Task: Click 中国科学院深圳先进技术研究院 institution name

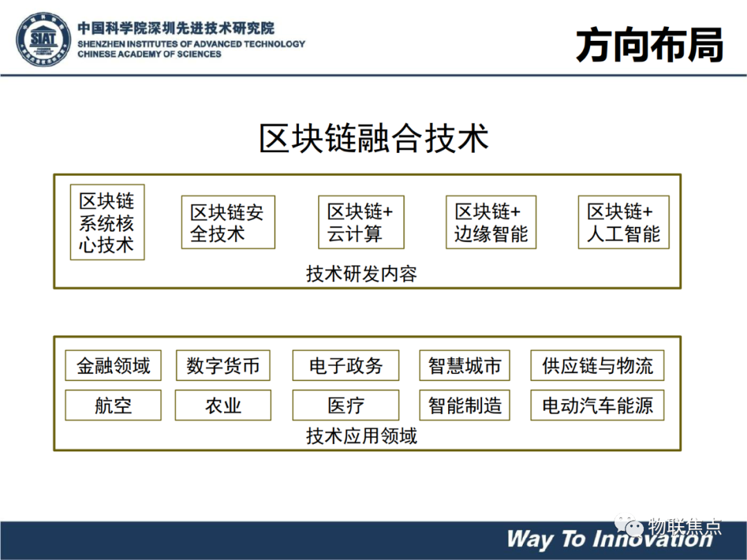Action: pyautogui.click(x=176, y=28)
